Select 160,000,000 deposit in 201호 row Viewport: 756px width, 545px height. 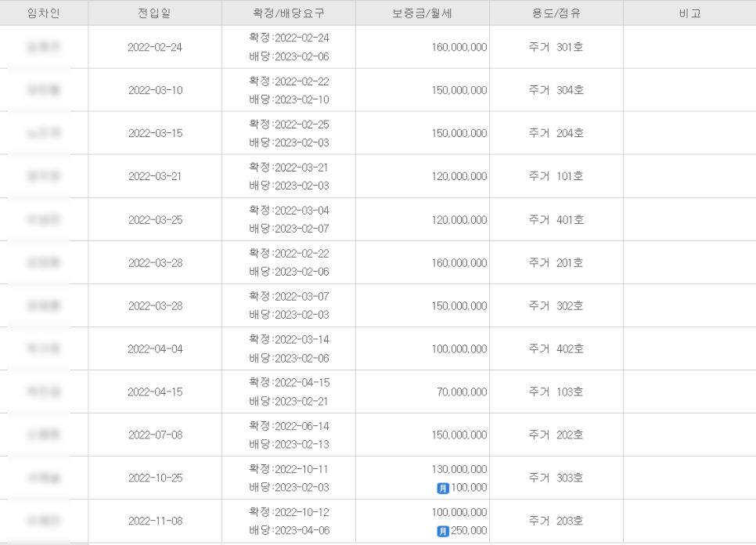coord(459,263)
